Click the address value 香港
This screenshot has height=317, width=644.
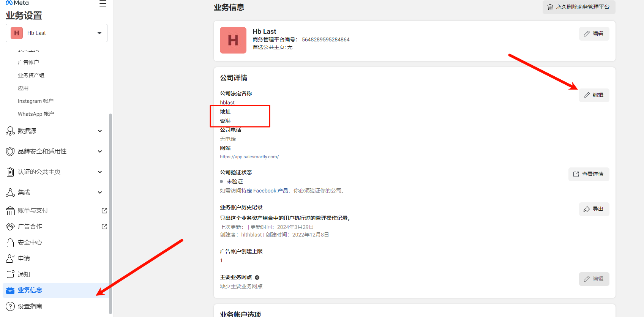225,121
